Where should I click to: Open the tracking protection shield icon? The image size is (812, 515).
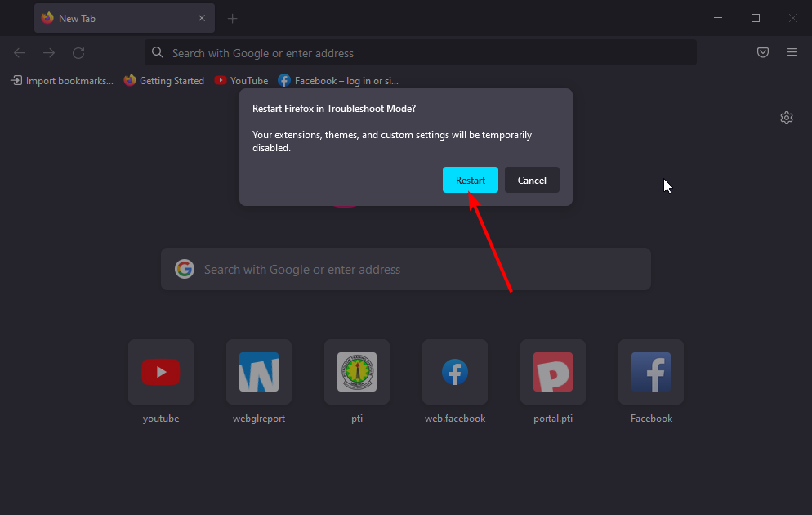point(762,52)
